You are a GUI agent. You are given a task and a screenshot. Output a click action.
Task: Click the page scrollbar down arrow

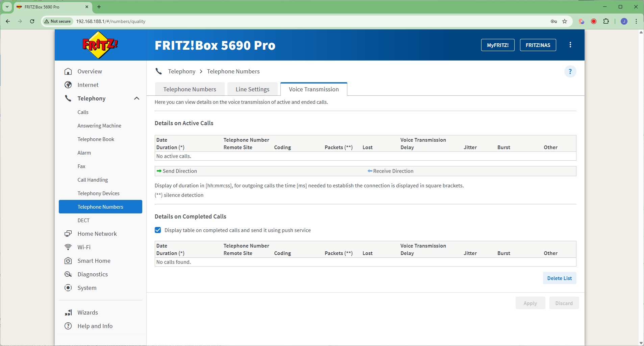(641, 343)
